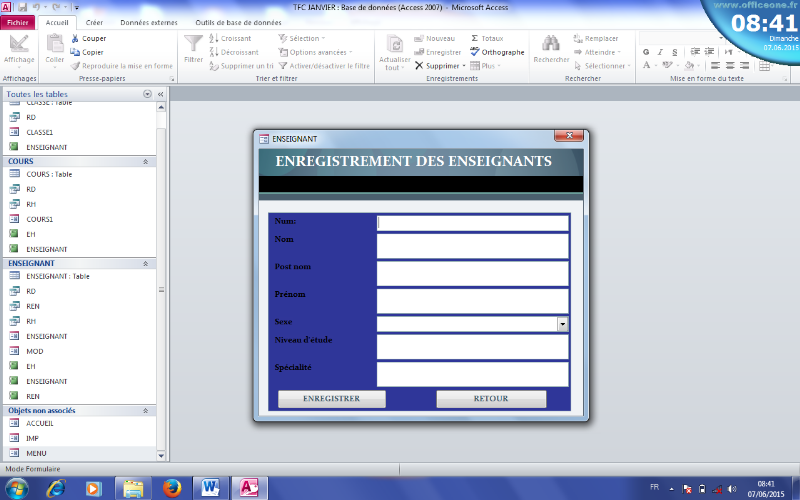The image size is (800, 500).
Task: Open the Données externes tab
Action: [150, 21]
